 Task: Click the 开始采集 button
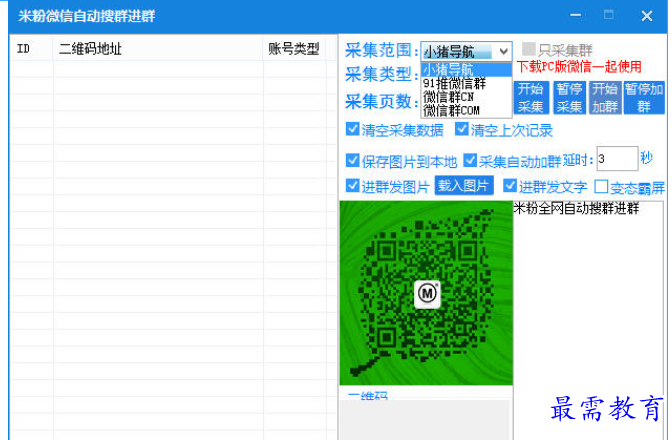(531, 98)
